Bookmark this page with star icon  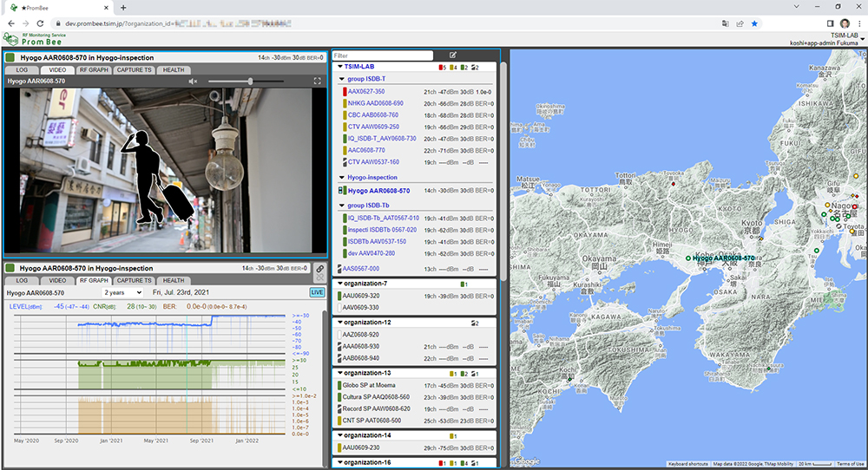click(754, 23)
